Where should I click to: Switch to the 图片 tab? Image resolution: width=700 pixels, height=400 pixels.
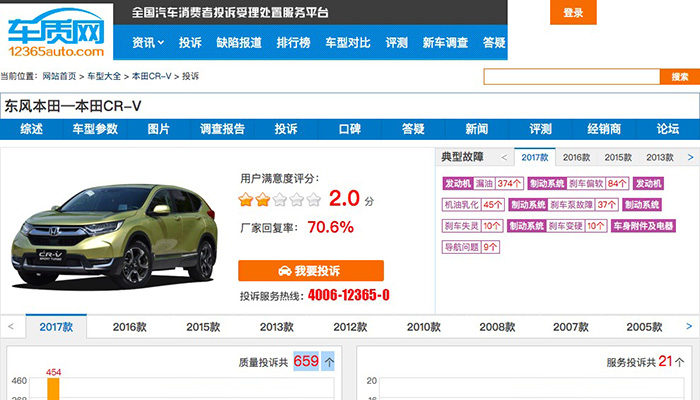pos(159,129)
